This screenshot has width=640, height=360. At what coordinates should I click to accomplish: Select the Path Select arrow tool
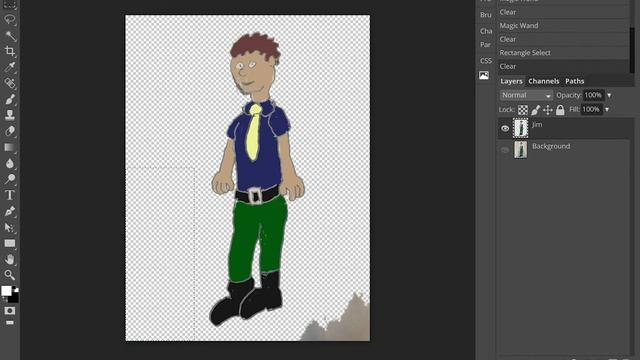[10, 227]
